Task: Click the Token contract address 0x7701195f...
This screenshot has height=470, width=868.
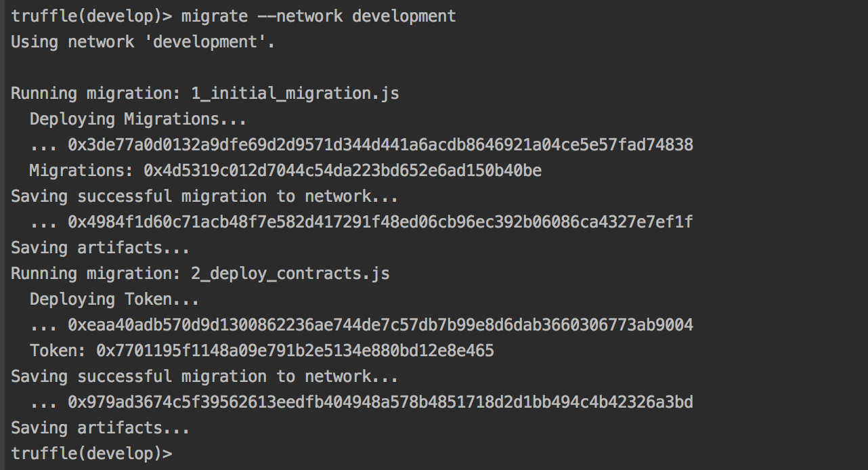Action: (x=295, y=351)
